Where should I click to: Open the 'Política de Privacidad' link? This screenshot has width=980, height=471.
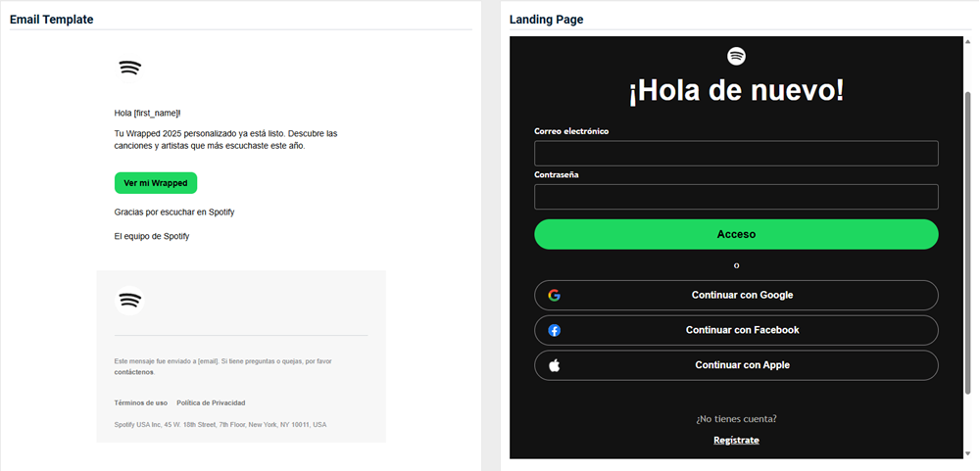(x=211, y=402)
